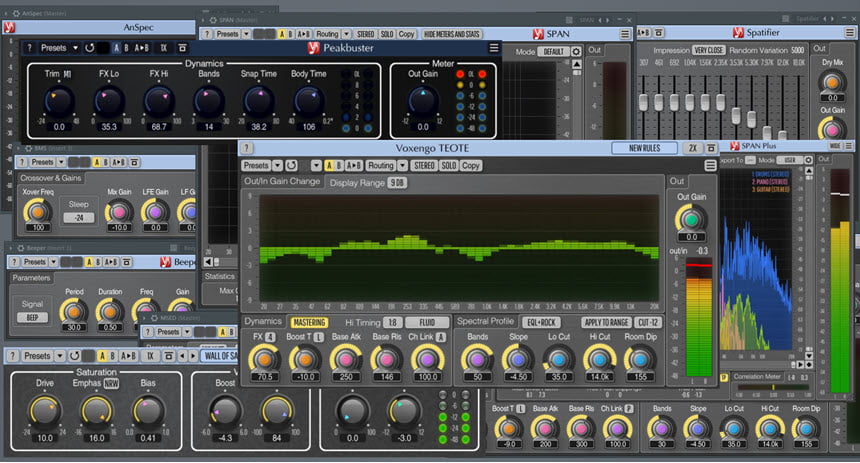Click TEOTE Display Range 9 DB value
This screenshot has height=463, width=860.
click(x=397, y=183)
